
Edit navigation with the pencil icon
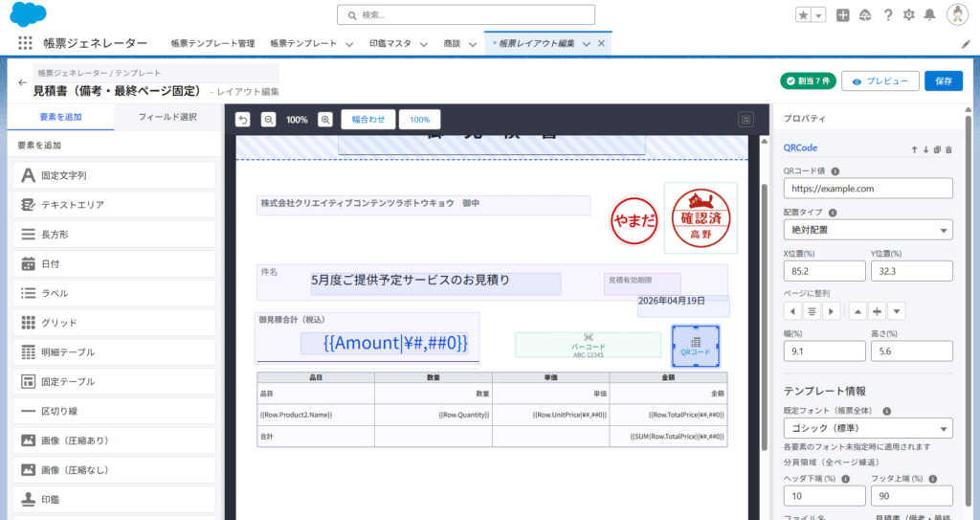pos(966,44)
